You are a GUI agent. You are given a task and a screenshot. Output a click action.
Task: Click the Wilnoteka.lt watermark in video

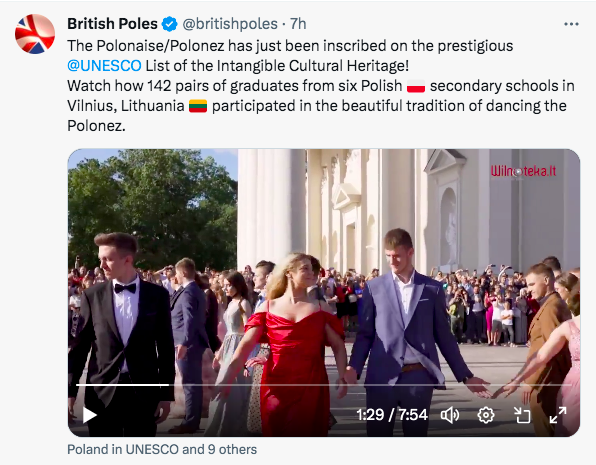tap(523, 171)
